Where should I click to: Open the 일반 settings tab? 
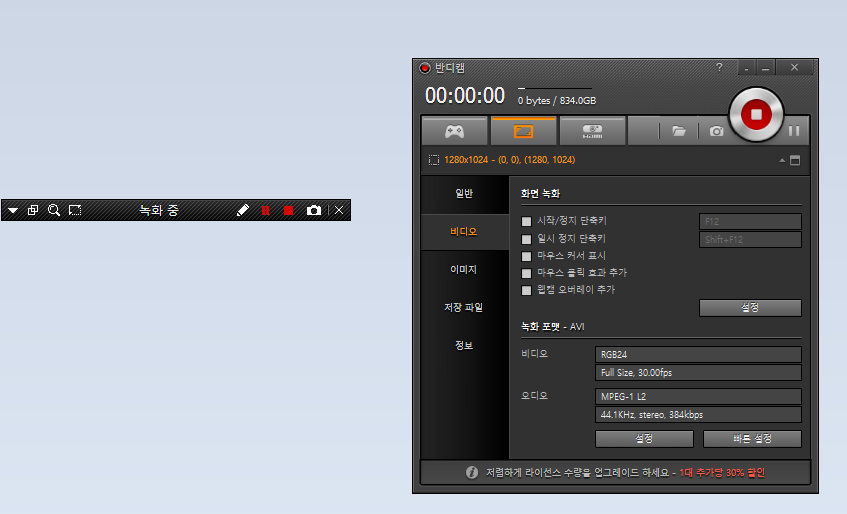[x=465, y=193]
